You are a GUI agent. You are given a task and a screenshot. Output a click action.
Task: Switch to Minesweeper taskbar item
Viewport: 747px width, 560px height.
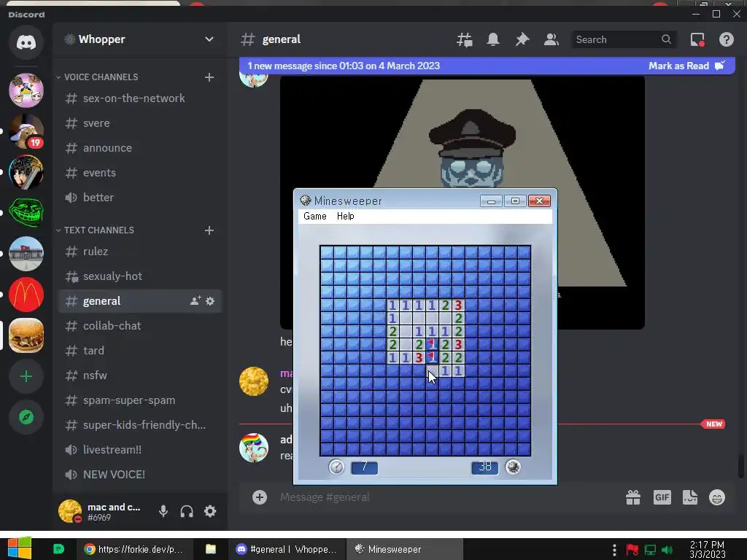tap(404, 549)
